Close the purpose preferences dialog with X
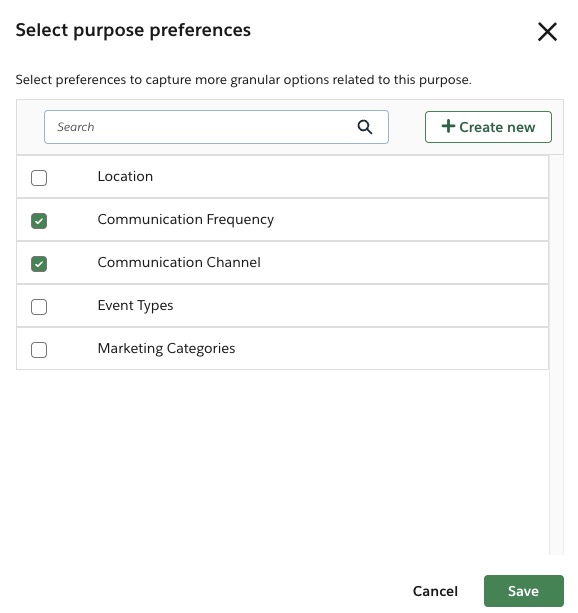Screen dimensions: 578x613 click(547, 32)
